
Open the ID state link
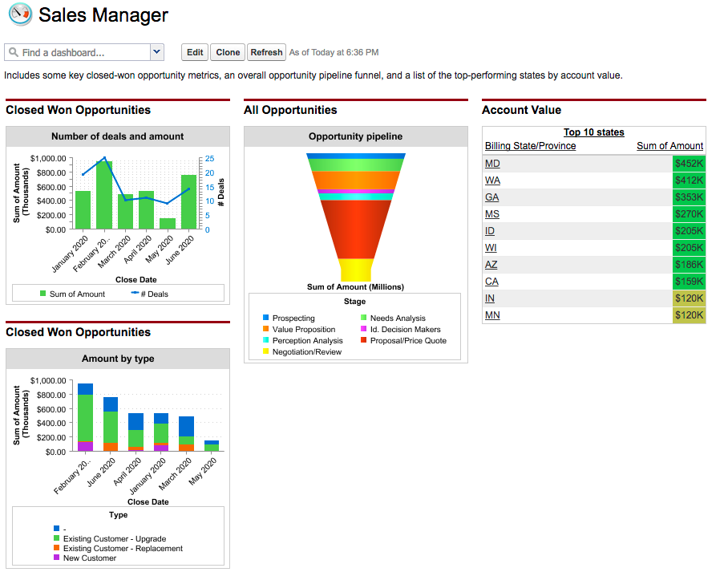point(490,231)
